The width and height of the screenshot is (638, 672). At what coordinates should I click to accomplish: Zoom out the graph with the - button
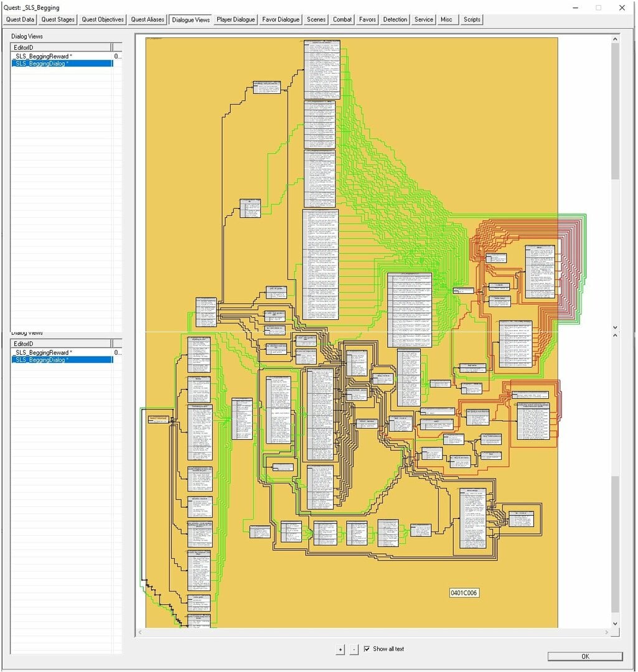click(354, 649)
